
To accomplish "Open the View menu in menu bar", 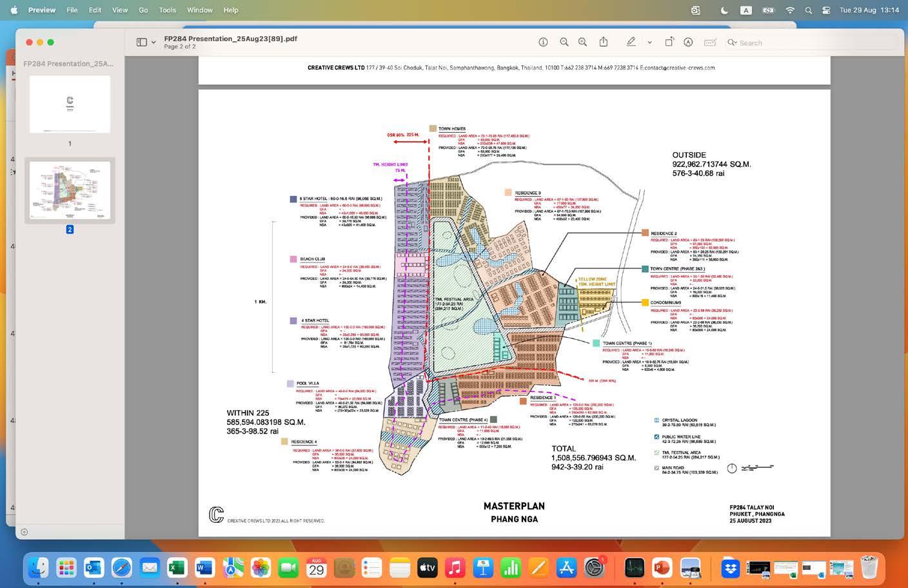I will point(120,10).
